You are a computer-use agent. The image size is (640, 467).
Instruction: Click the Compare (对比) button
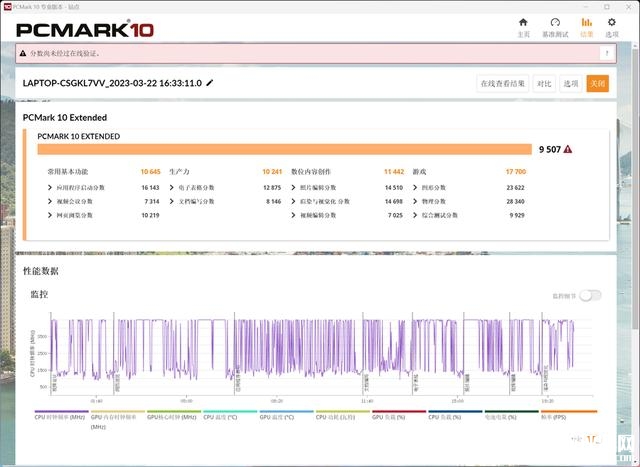tap(544, 84)
